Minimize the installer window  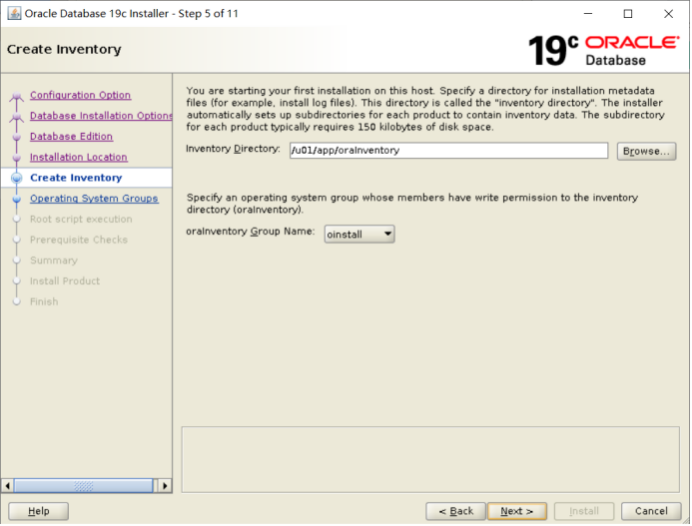coord(588,14)
